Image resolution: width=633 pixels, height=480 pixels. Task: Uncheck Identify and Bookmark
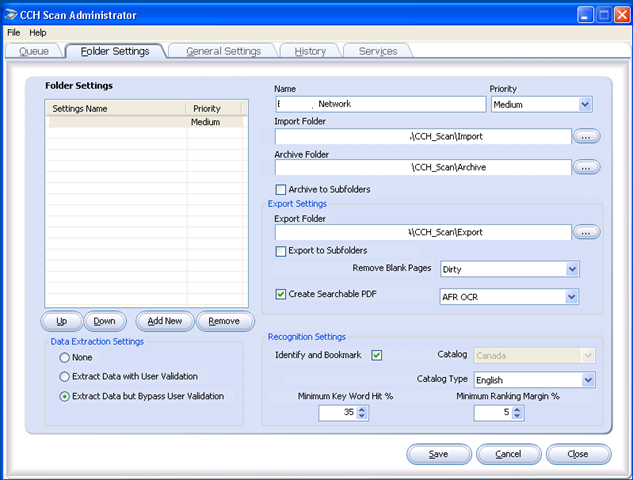[x=377, y=355]
